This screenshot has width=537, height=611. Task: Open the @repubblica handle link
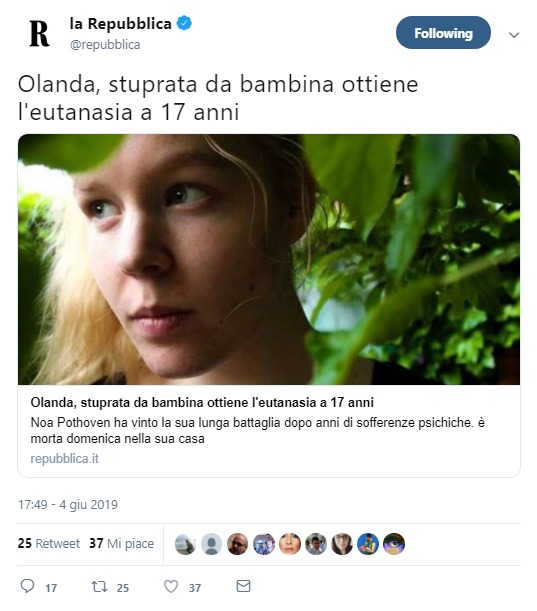(x=105, y=44)
